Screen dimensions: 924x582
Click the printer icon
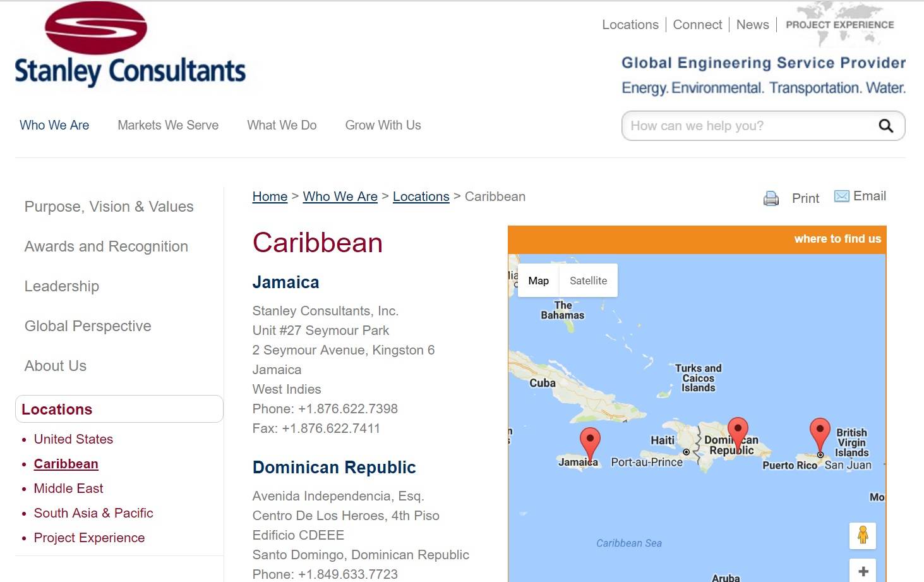[x=771, y=198]
